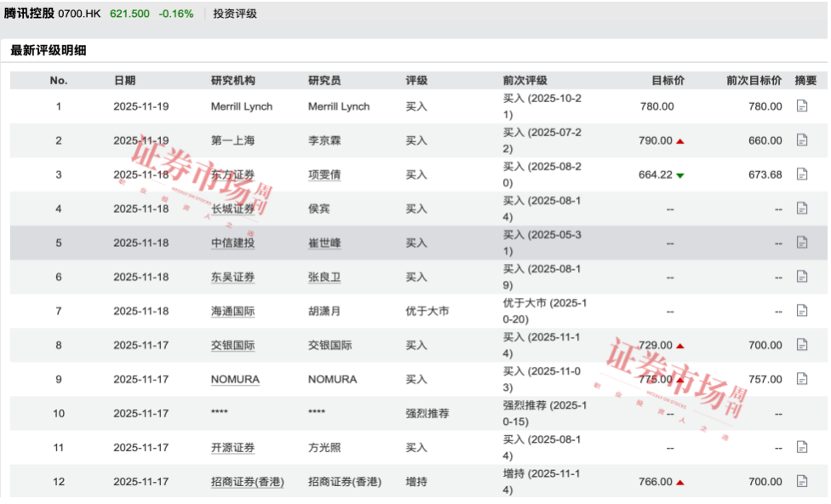Open the summary icon in 中信建投 row
Image resolution: width=831 pixels, height=504 pixels.
click(x=800, y=243)
